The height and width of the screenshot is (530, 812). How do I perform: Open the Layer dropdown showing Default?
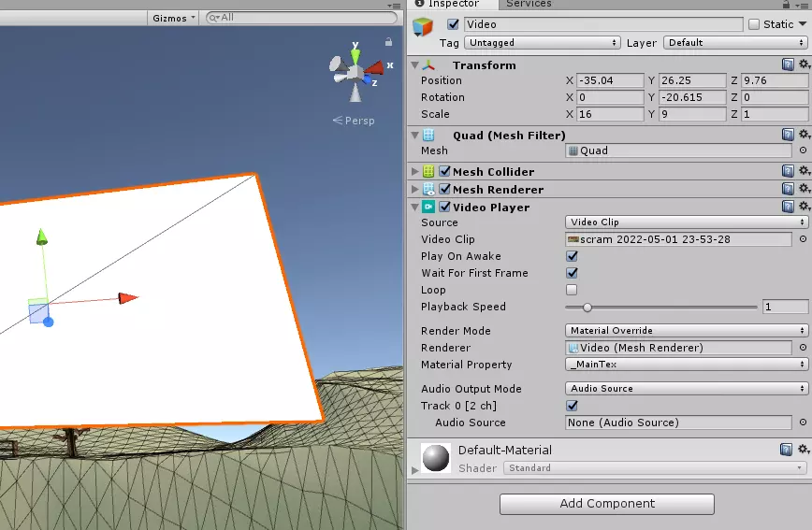(735, 42)
